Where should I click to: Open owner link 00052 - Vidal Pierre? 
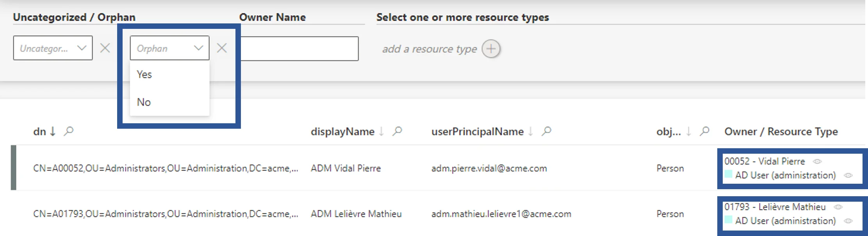pyautogui.click(x=765, y=161)
